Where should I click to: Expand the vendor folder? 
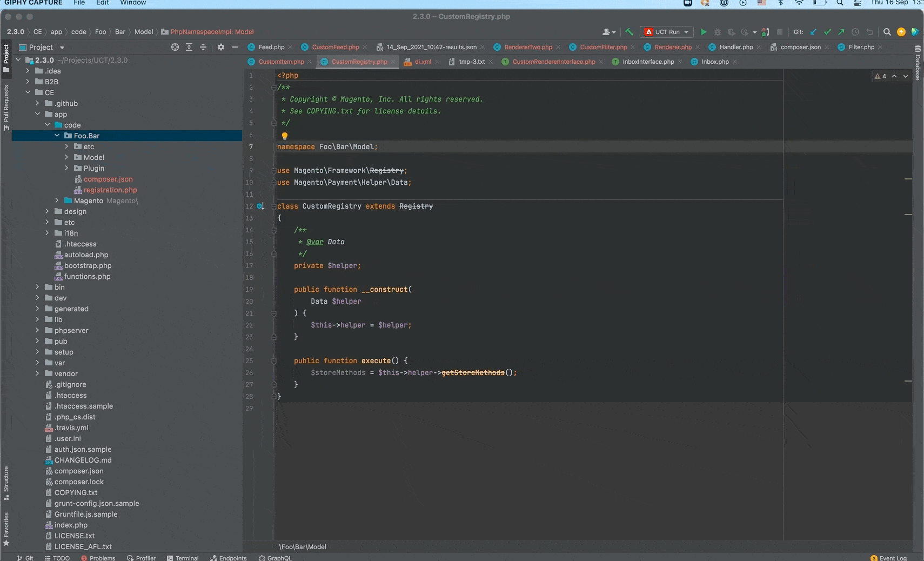[x=37, y=373]
